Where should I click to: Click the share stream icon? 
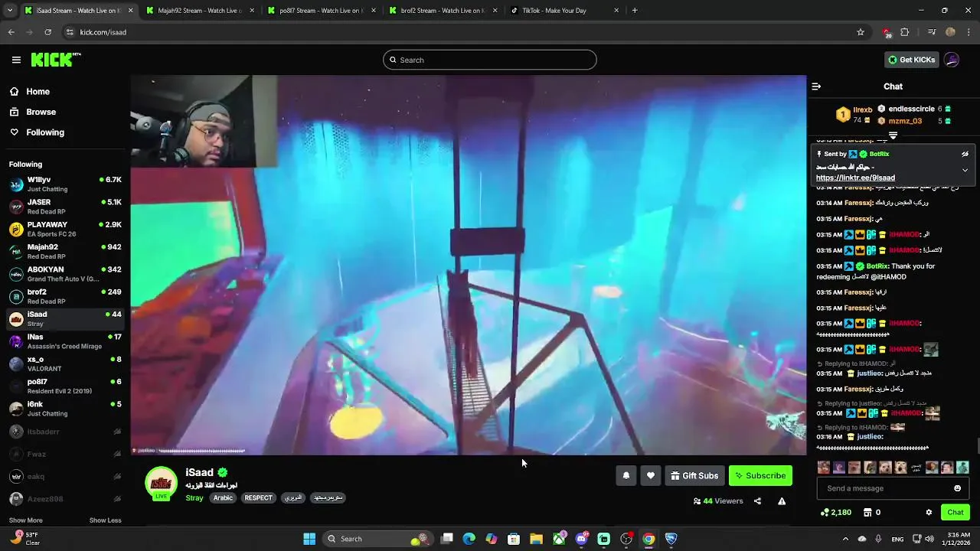click(x=757, y=501)
